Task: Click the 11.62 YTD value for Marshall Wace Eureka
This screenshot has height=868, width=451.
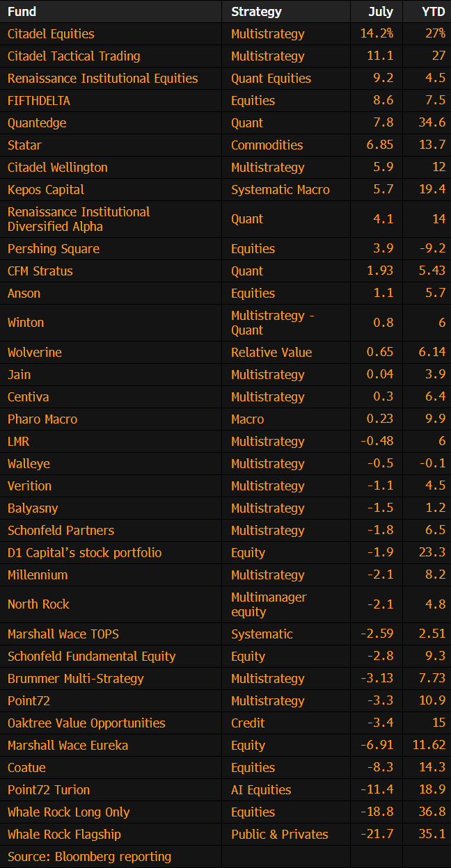Action: point(429,746)
